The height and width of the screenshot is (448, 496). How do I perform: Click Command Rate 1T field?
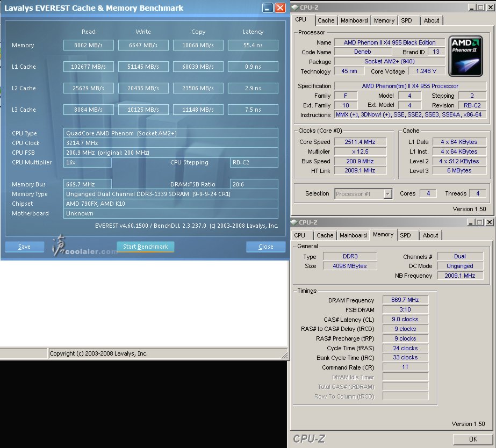click(x=405, y=367)
